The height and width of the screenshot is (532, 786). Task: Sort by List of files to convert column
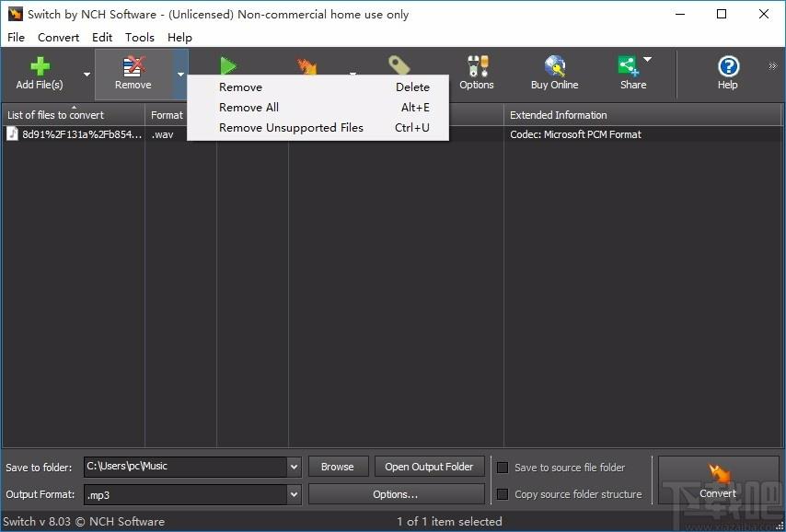click(74, 115)
